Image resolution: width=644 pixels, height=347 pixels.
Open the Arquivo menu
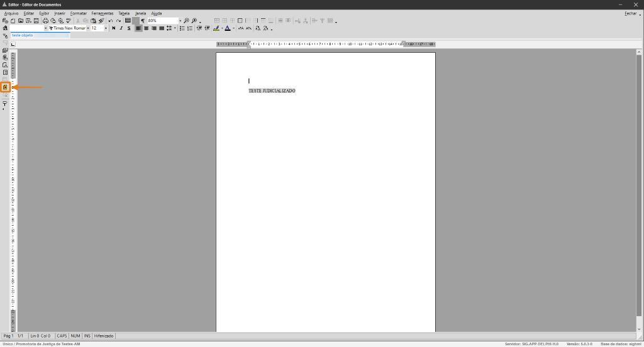11,14
